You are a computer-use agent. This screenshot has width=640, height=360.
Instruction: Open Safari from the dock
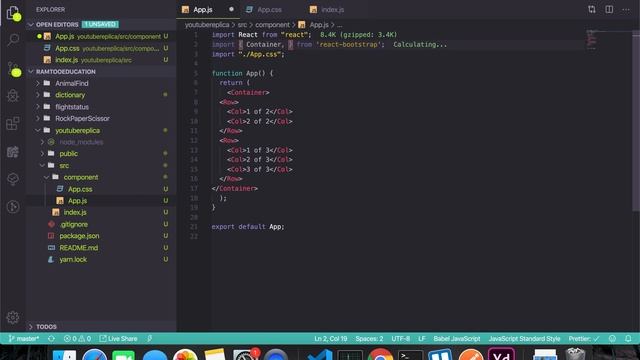click(95, 355)
